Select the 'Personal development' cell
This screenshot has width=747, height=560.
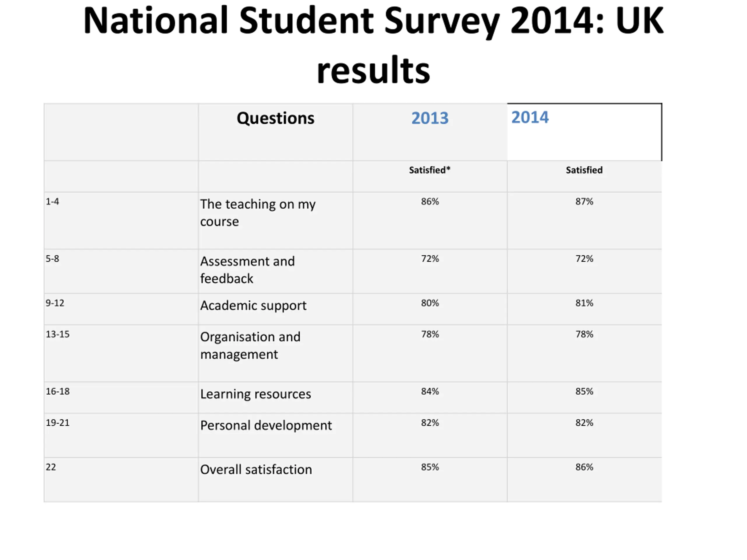(275, 435)
